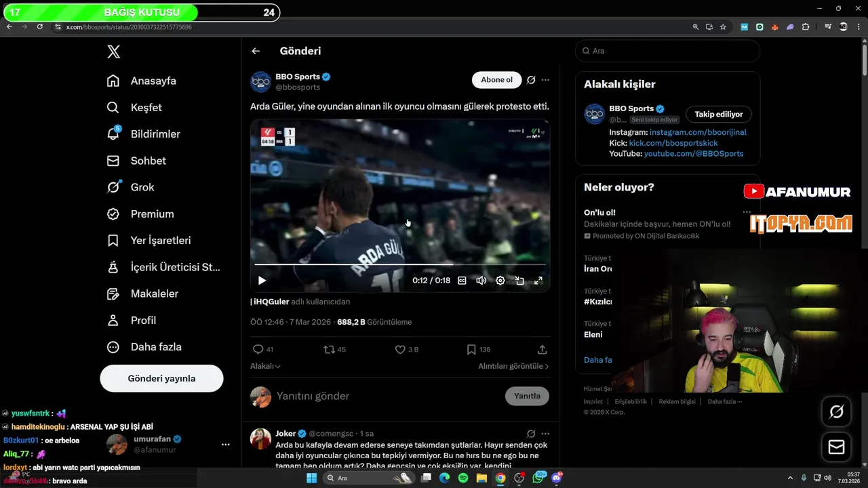
Task: Open iHQGuler source link
Action: [271, 302]
